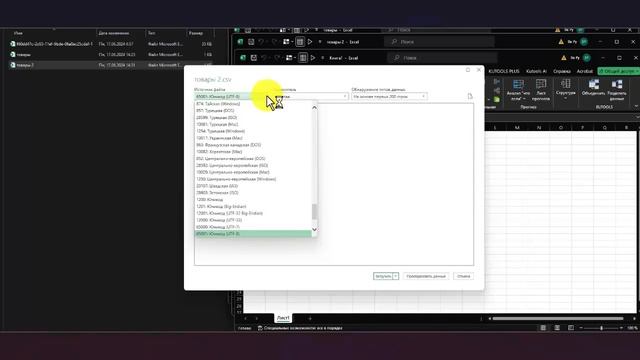Switch to Normal view in status bar
Screen dimensions: 640x360
543,328
